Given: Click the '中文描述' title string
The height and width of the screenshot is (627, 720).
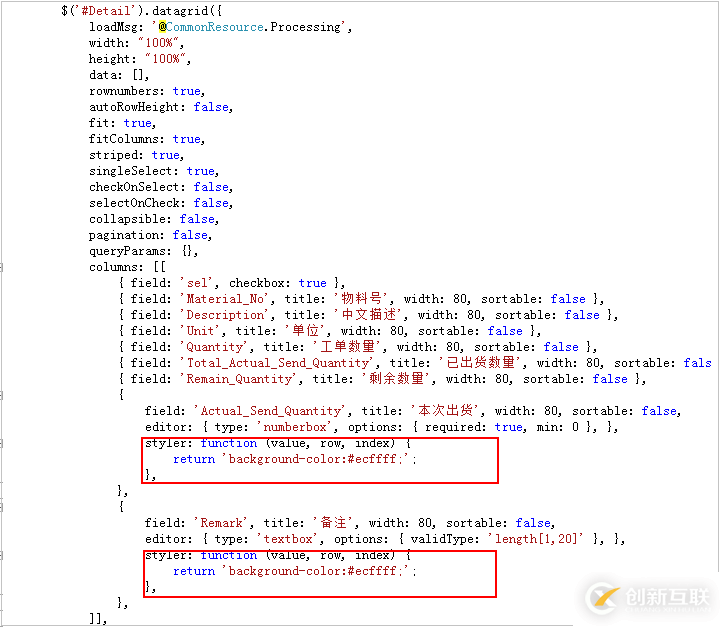Looking at the screenshot, I should [x=368, y=315].
